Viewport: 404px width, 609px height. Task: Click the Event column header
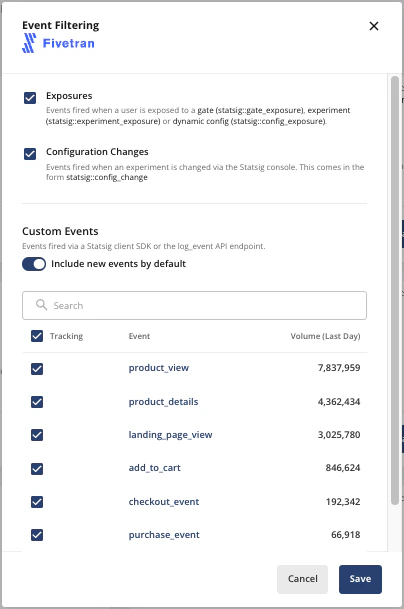tap(139, 336)
